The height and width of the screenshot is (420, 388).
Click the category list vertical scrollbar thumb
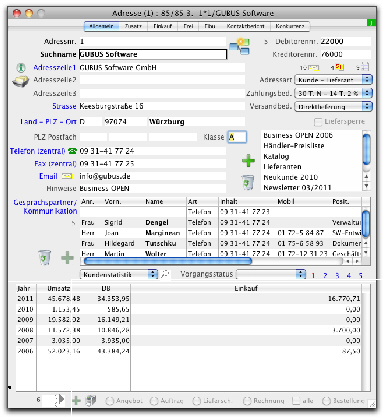pos(366,149)
